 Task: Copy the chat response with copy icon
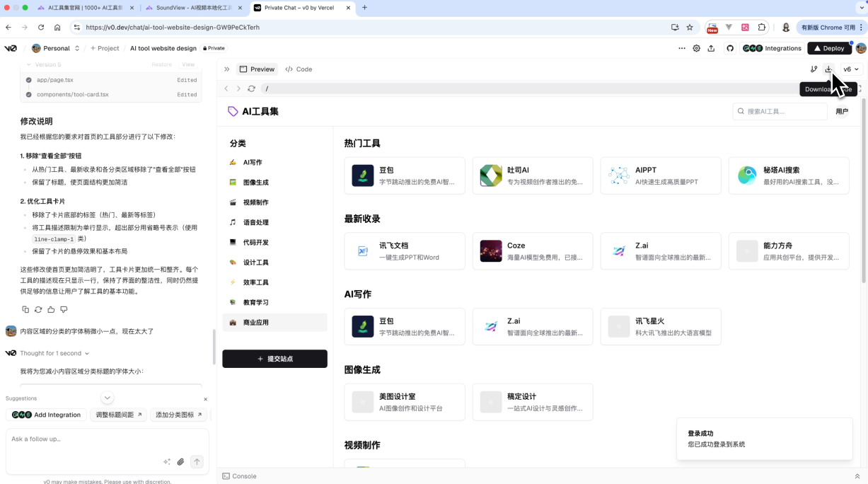click(25, 310)
